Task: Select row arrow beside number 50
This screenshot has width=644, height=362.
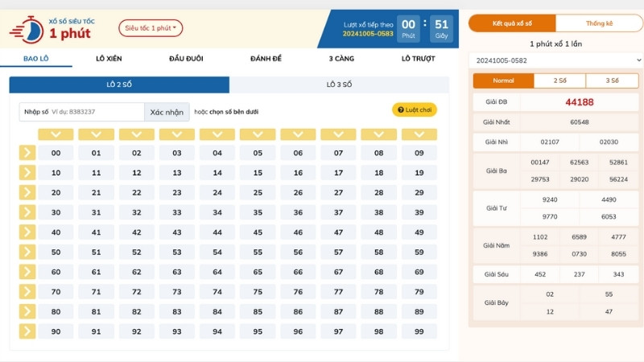Action: [x=27, y=252]
